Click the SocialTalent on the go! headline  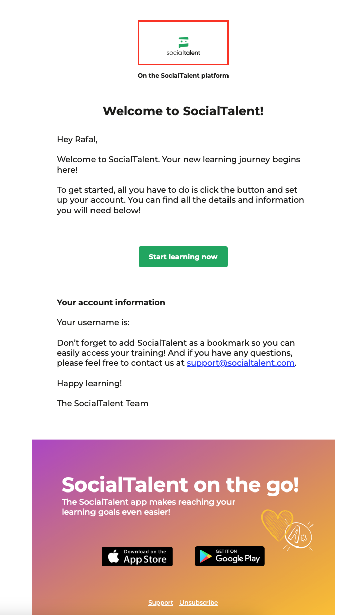tap(180, 485)
